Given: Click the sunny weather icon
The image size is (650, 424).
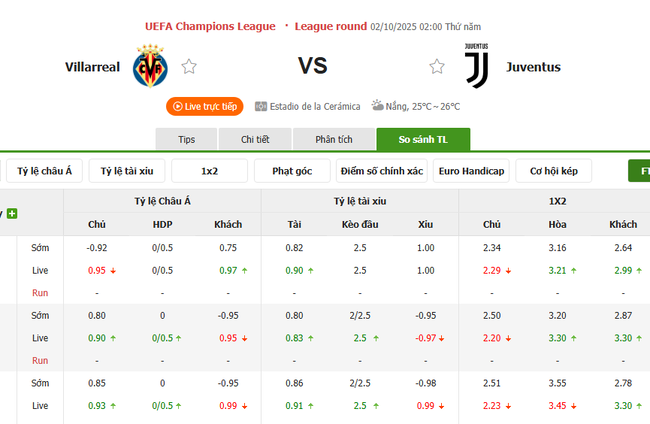Looking at the screenshot, I should click(x=379, y=105).
